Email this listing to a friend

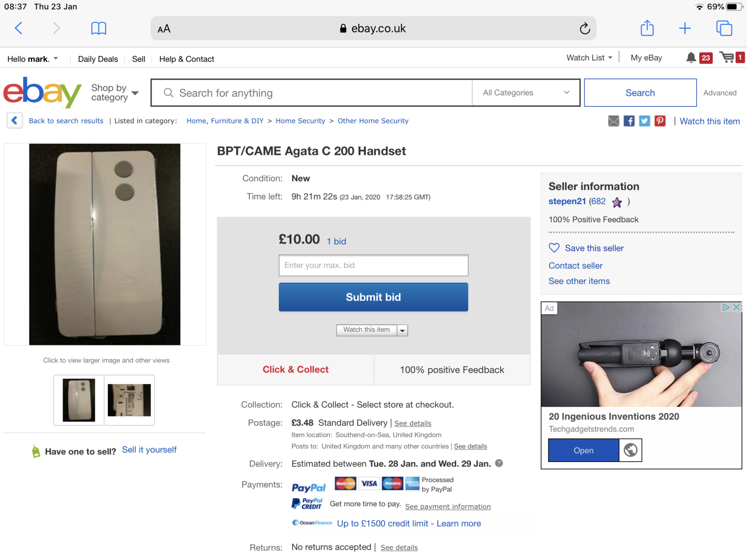(613, 121)
